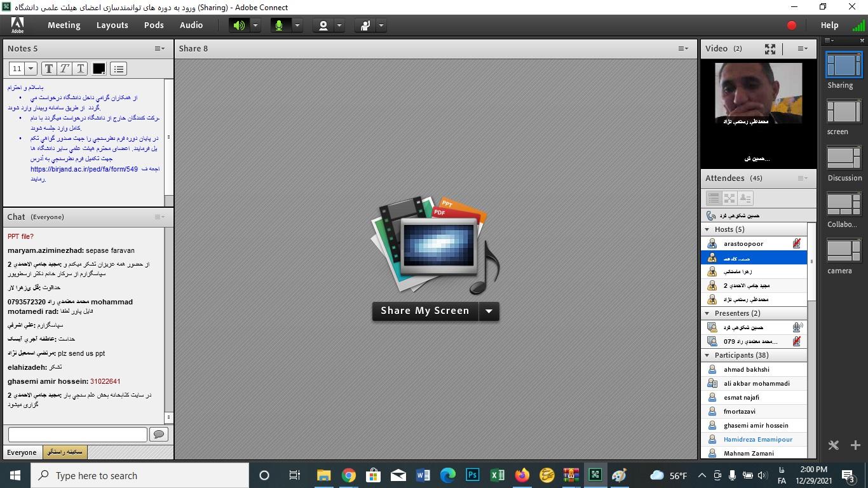Toggle the webcam button
The image size is (868, 488).
[323, 25]
